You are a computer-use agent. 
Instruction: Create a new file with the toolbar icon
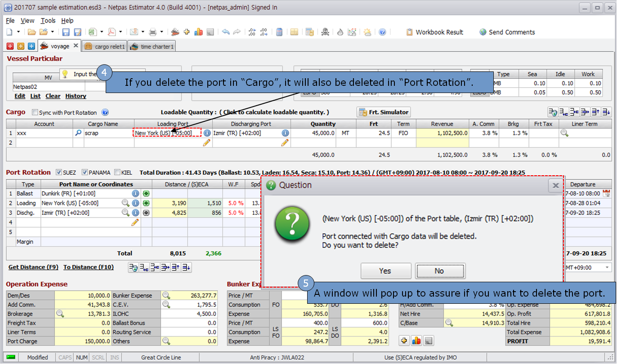click(x=9, y=32)
